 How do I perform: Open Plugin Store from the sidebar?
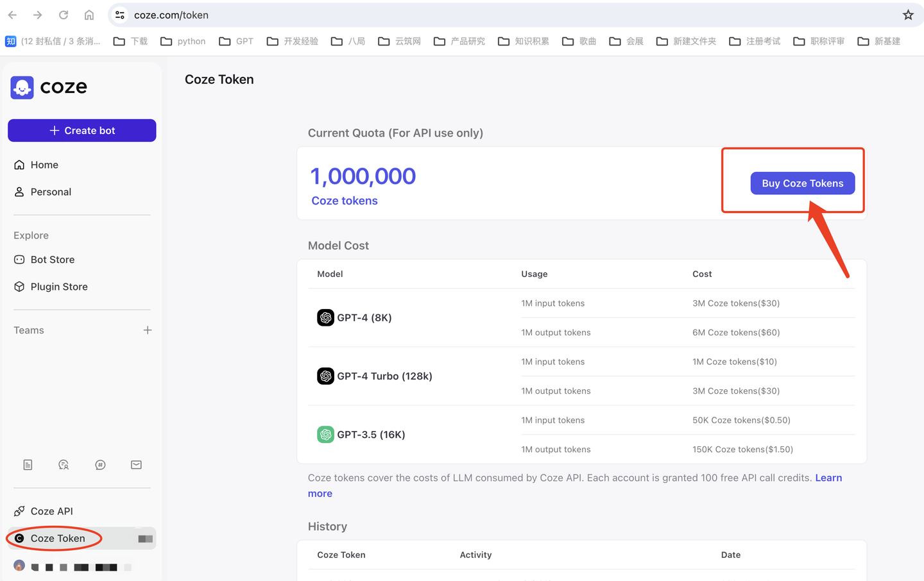[x=58, y=287]
